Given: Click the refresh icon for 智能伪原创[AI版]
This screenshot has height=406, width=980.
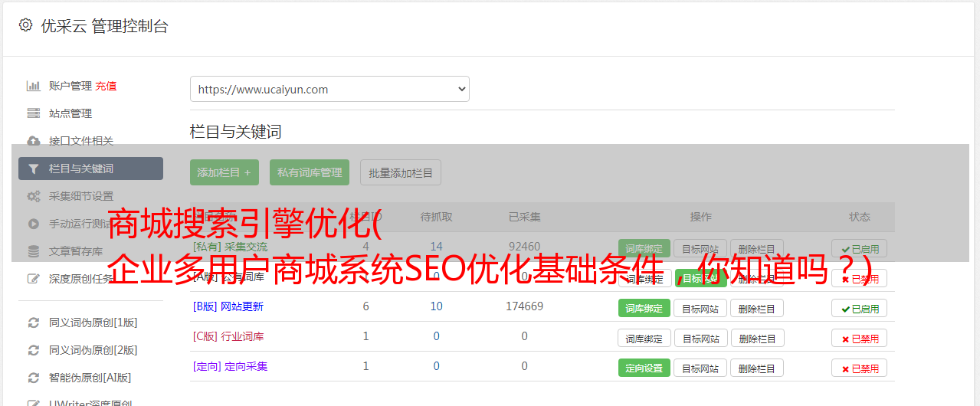Looking at the screenshot, I should pos(33,378).
